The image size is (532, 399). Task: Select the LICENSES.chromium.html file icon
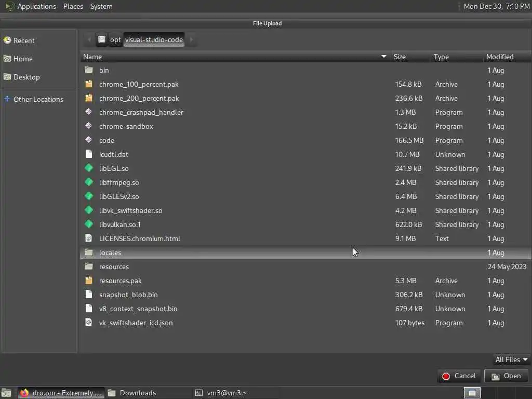[89, 238]
